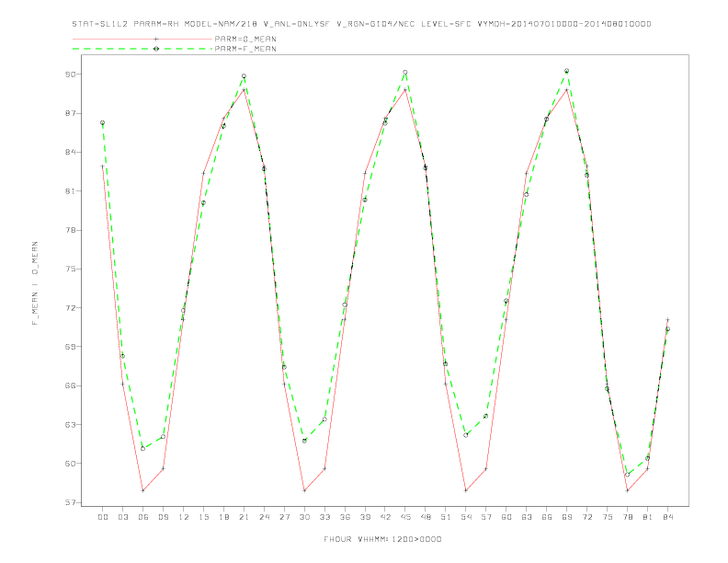Click the plus marker on O_MEAN legend line
728x563 pixels.
point(156,39)
